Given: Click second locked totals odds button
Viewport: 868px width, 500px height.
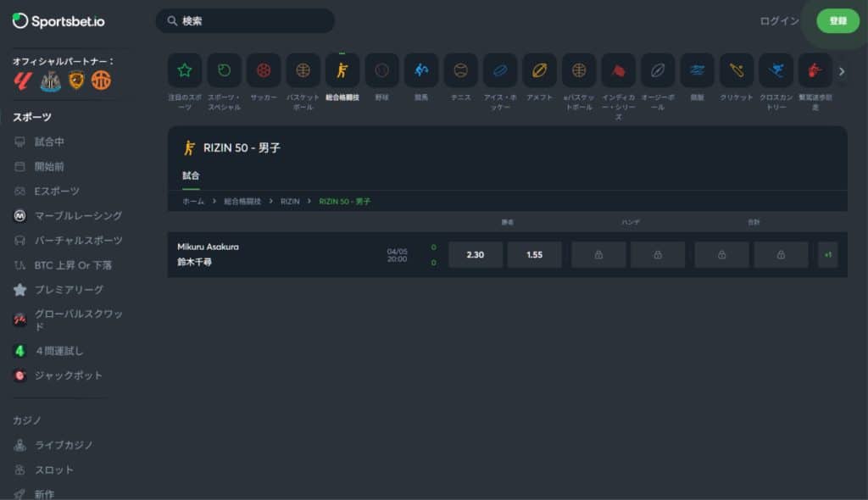Looking at the screenshot, I should click(x=781, y=255).
